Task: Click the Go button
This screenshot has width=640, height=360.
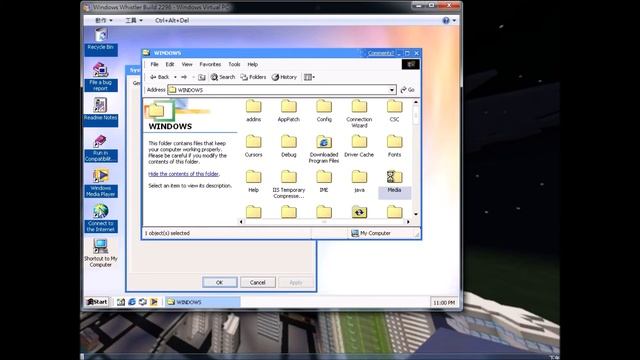Action: pyautogui.click(x=407, y=90)
